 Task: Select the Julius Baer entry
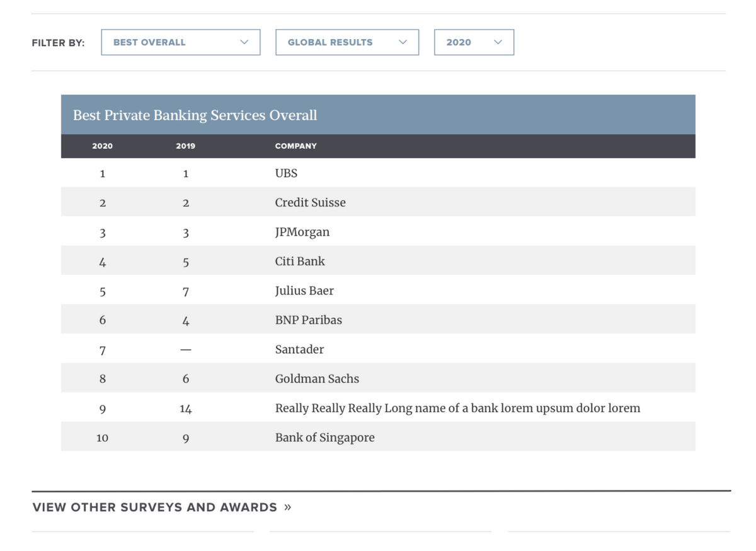[x=304, y=291]
